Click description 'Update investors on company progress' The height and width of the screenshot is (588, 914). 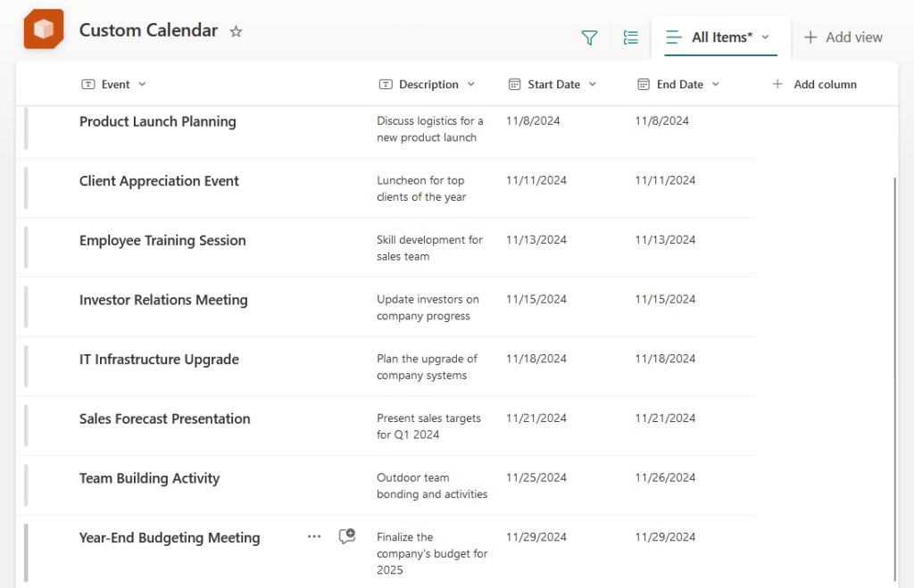pos(428,307)
